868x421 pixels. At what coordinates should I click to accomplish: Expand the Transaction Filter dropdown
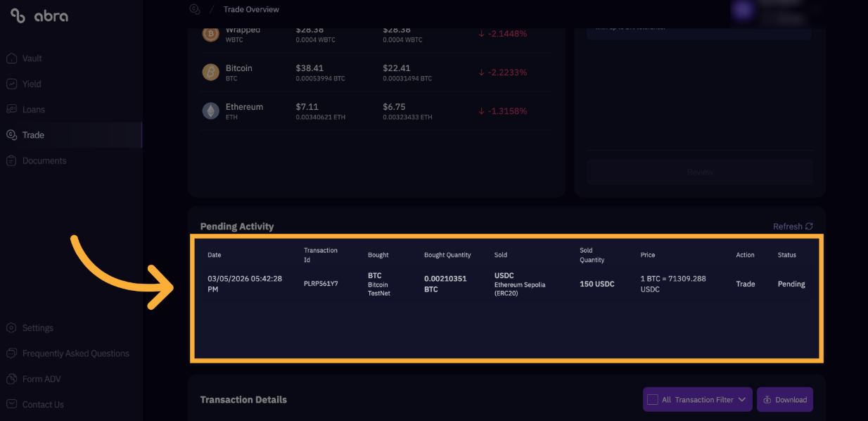click(698, 399)
